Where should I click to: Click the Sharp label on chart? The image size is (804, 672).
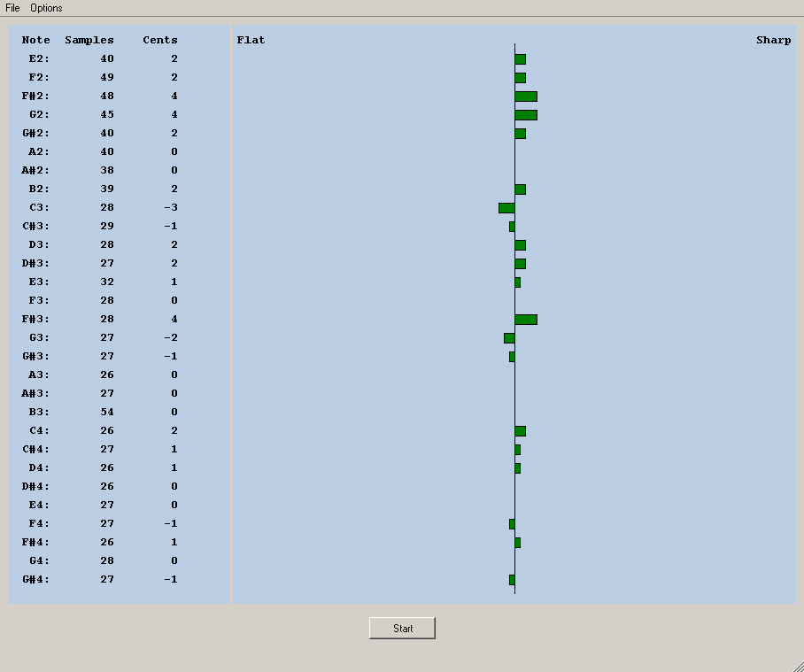(773, 40)
